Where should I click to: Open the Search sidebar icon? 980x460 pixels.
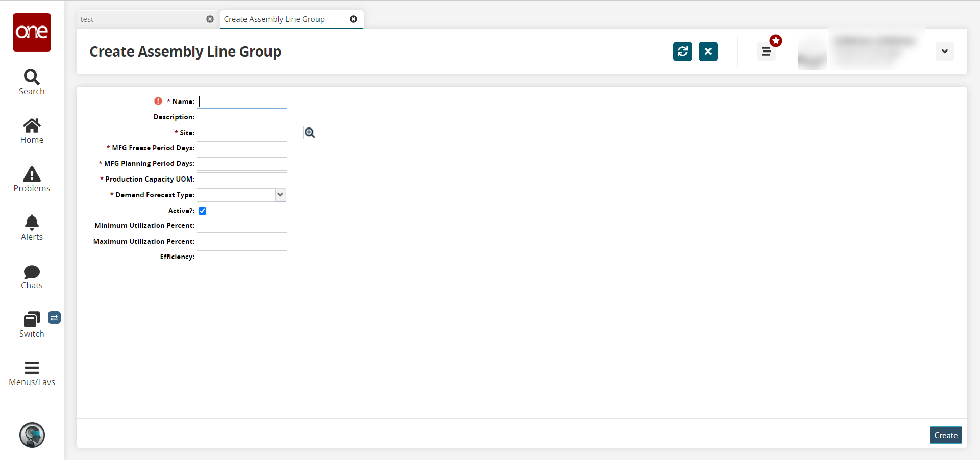tap(32, 83)
